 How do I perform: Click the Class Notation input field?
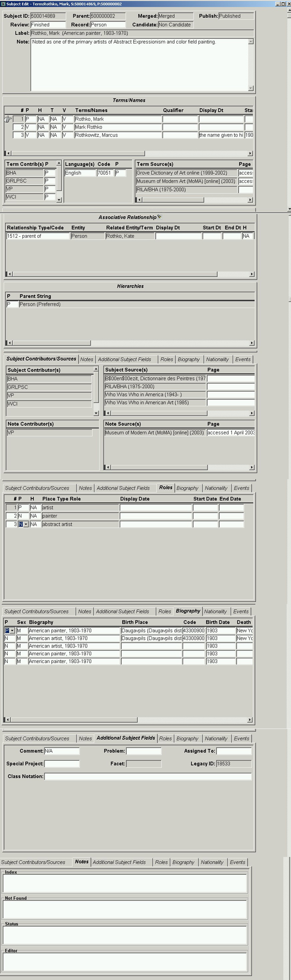[148, 776]
